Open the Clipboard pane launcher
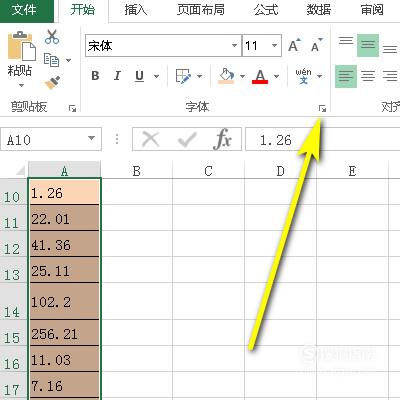400x400 pixels. [72, 108]
